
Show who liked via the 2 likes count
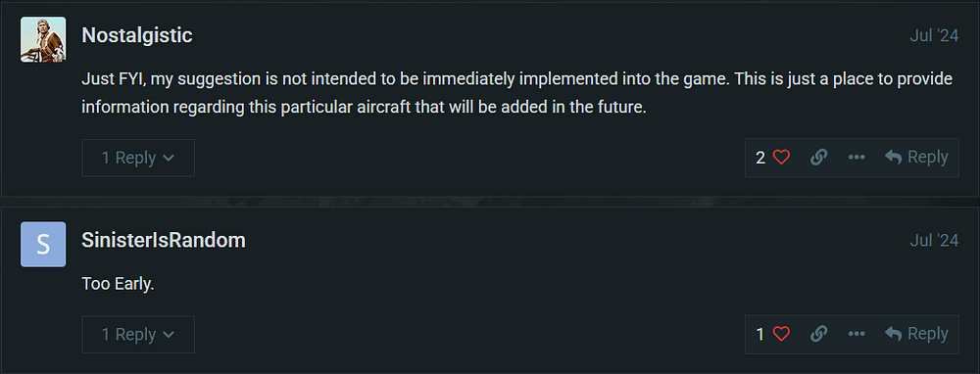coord(760,158)
